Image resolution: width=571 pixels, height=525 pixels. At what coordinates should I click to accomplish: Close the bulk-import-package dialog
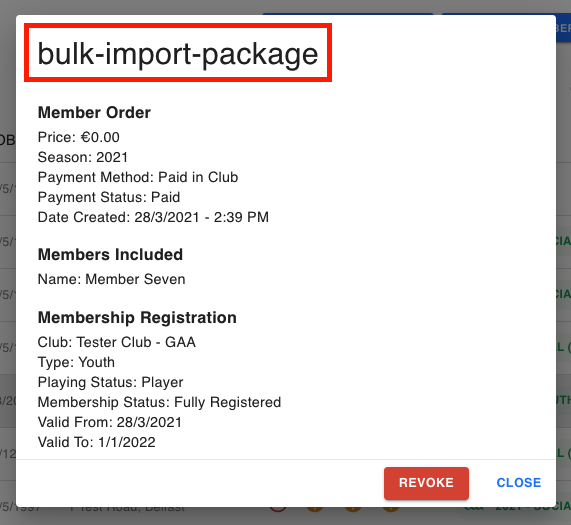519,483
